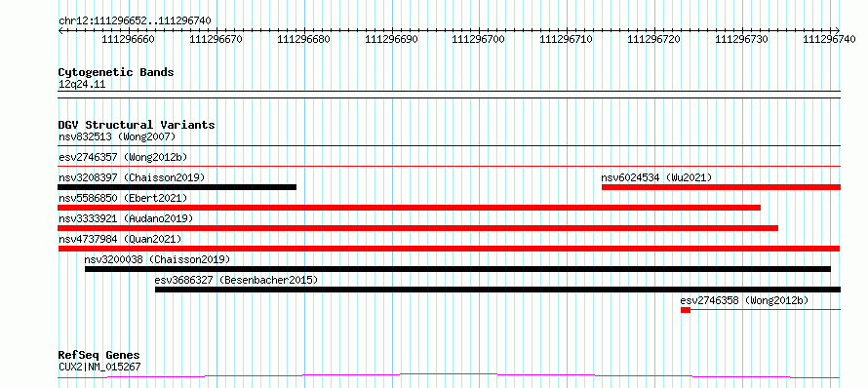868x388 pixels.
Task: Click the 12q24.11 cytogenetic band label
Action: pos(81,85)
